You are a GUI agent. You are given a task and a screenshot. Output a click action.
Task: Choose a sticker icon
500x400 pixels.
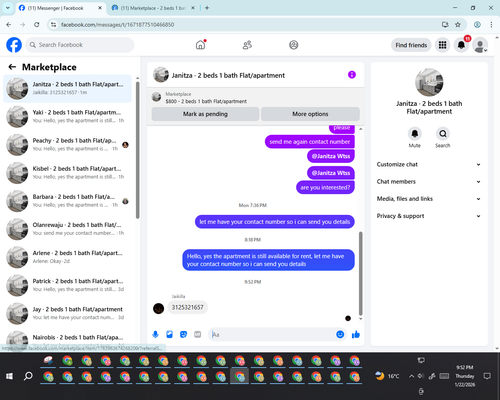[184, 334]
